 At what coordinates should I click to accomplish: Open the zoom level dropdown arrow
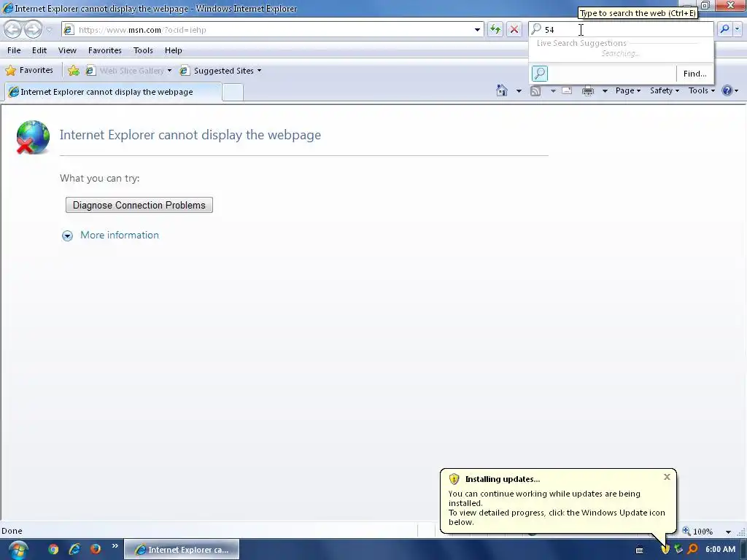coord(728,532)
